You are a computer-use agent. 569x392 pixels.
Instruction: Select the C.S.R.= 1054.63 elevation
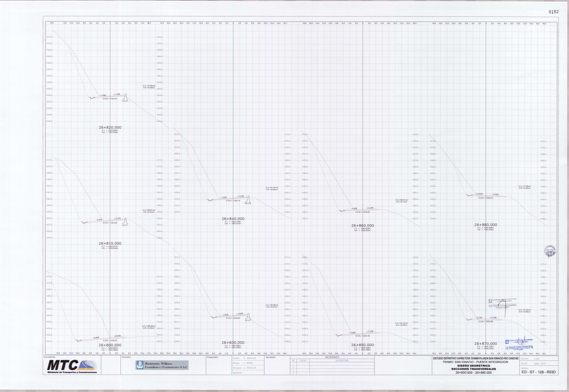click(363, 212)
